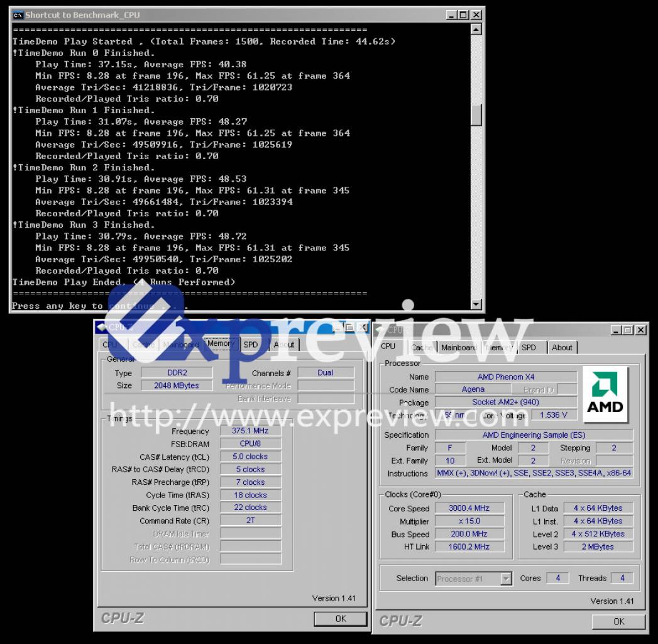Viewport: 658px width, 644px height.
Task: Click the x 15.0 multiplier value
Action: click(x=469, y=521)
